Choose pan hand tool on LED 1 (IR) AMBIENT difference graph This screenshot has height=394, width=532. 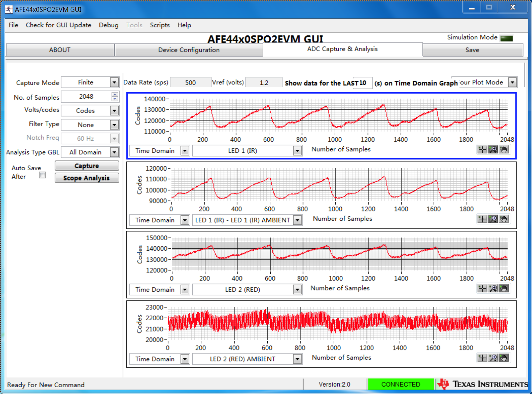click(x=504, y=219)
